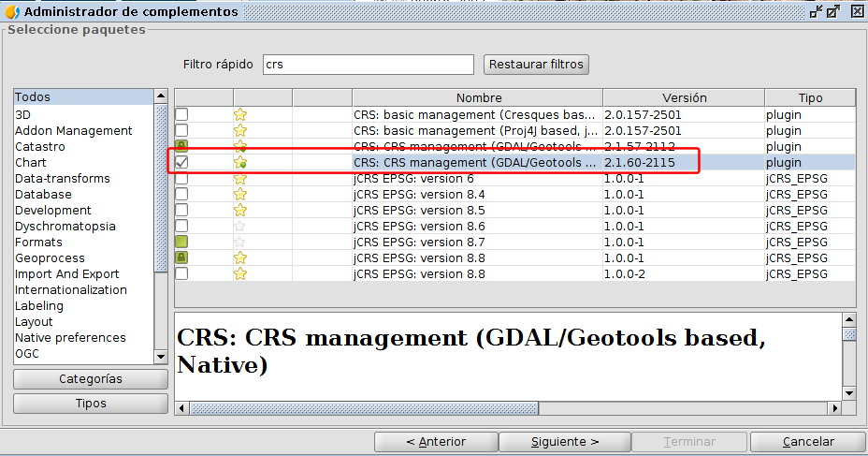Click green lock icon of jCRS EPSG 8.8 version 1.0.0-1
The image size is (868, 456).
[181, 258]
